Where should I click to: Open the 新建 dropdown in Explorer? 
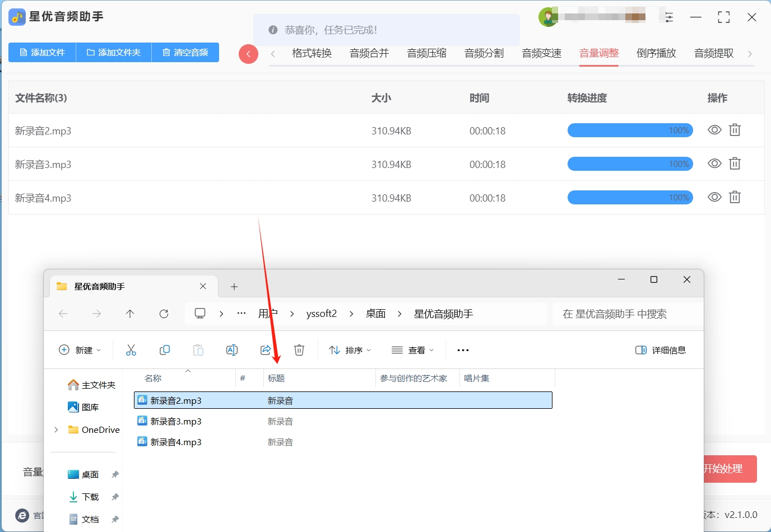coord(80,350)
